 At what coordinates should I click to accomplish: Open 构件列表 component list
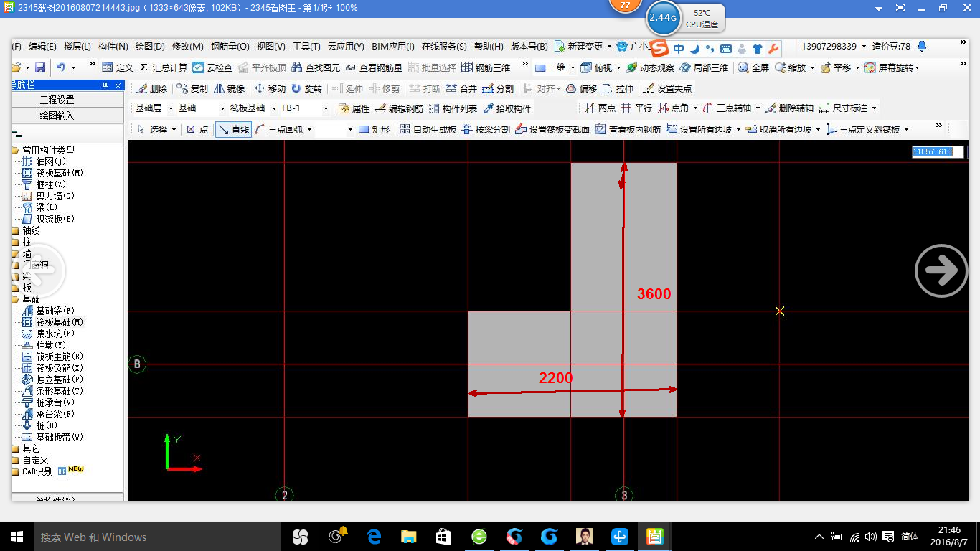coord(453,108)
